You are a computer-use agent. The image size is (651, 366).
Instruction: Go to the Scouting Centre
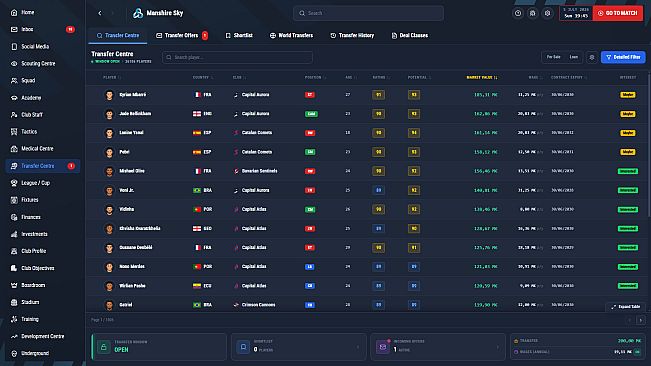tap(42, 63)
